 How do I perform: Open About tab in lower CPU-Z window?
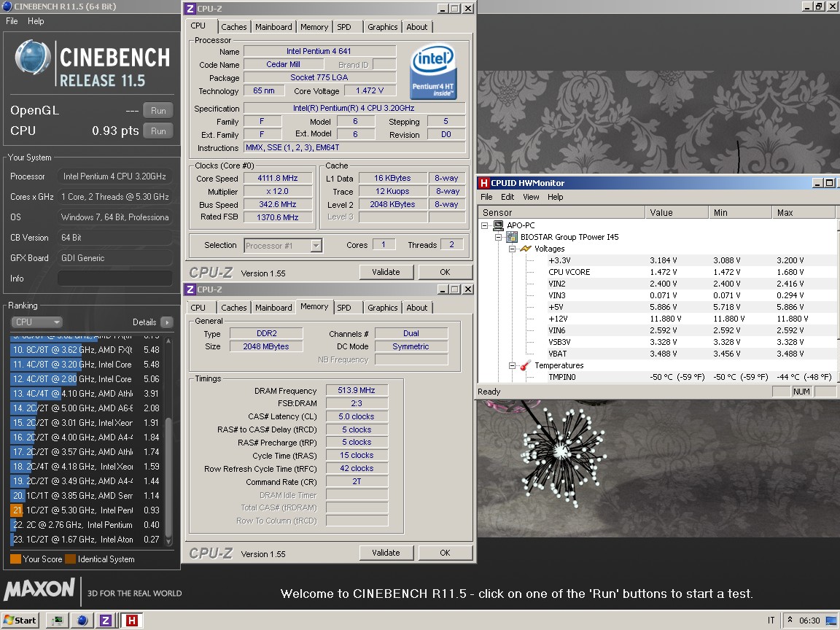coord(417,308)
